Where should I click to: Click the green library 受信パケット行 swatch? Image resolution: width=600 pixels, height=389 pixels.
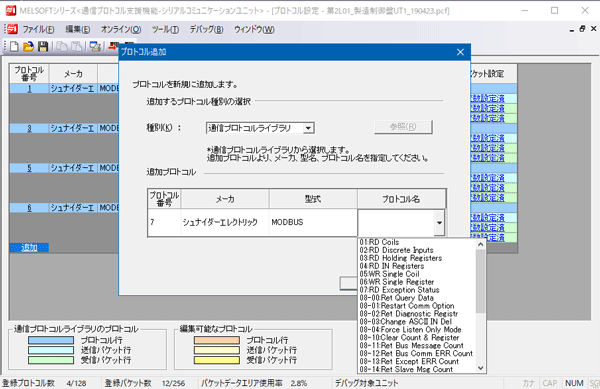pyautogui.click(x=51, y=360)
